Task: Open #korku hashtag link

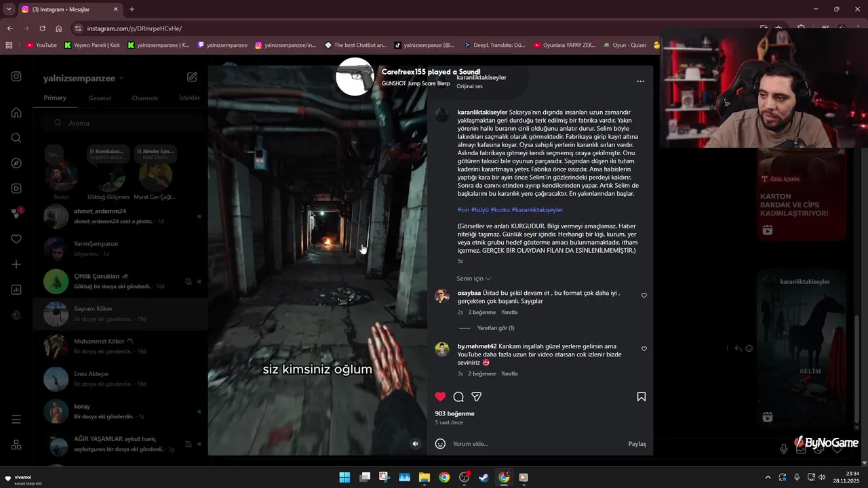Action: [x=500, y=210]
